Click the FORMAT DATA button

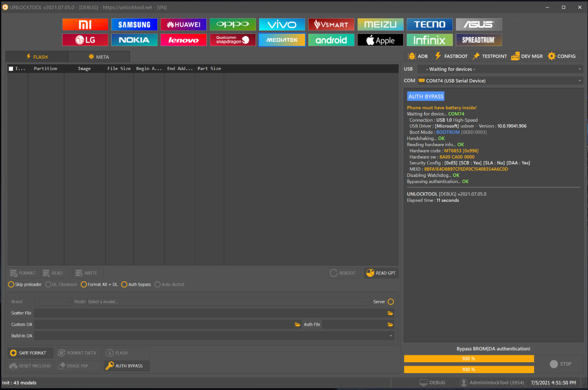(78, 353)
